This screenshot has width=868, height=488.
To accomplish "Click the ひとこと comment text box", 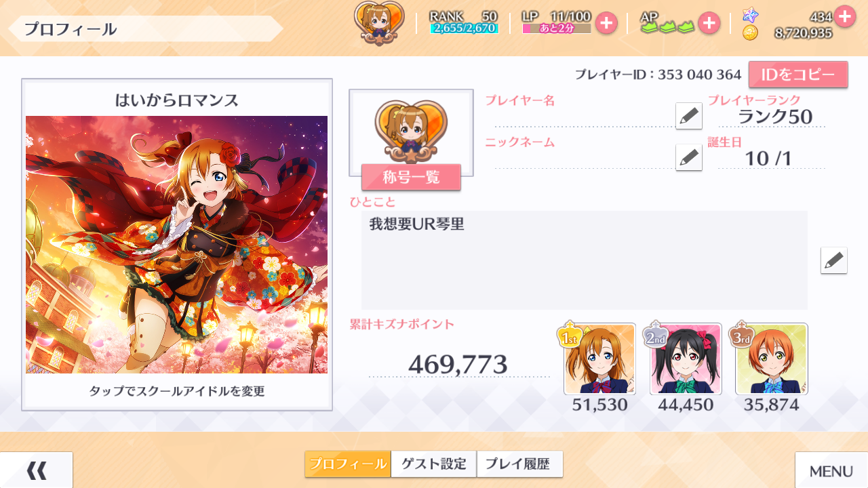I will 585,260.
